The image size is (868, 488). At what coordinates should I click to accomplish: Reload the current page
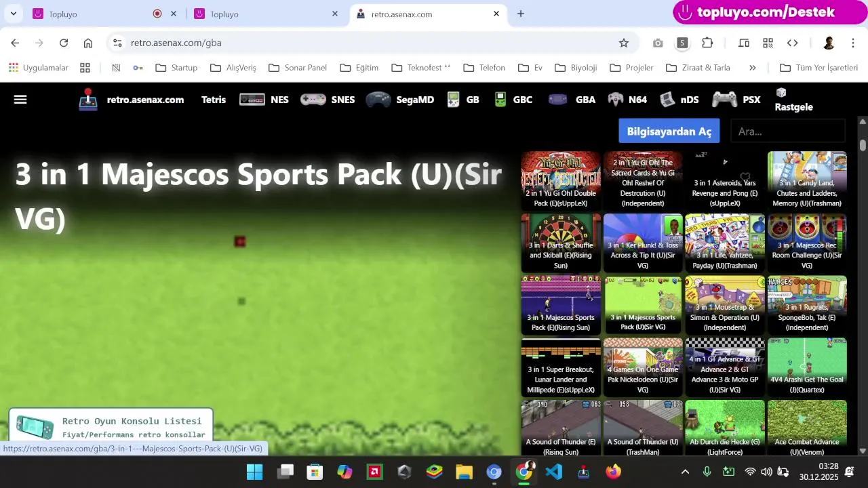pos(64,43)
